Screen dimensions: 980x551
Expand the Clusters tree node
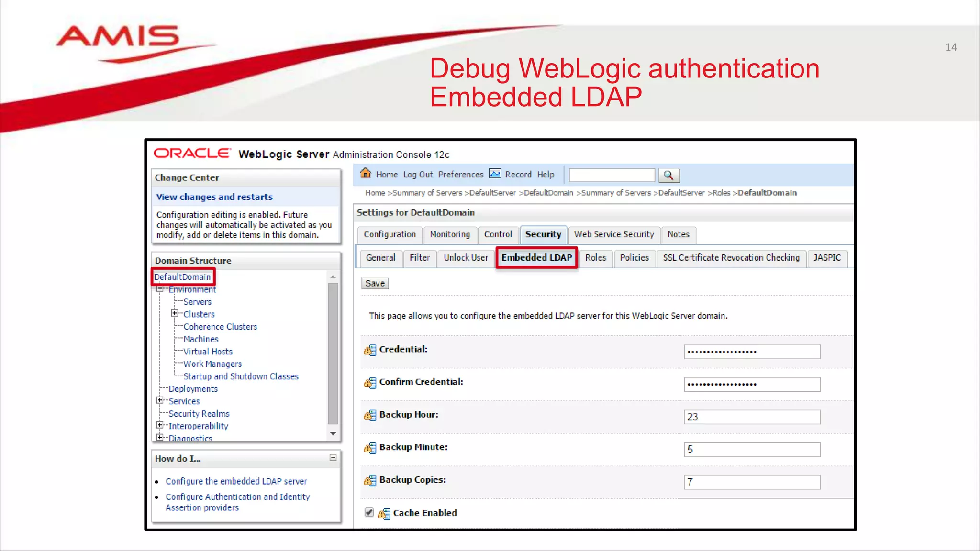175,313
